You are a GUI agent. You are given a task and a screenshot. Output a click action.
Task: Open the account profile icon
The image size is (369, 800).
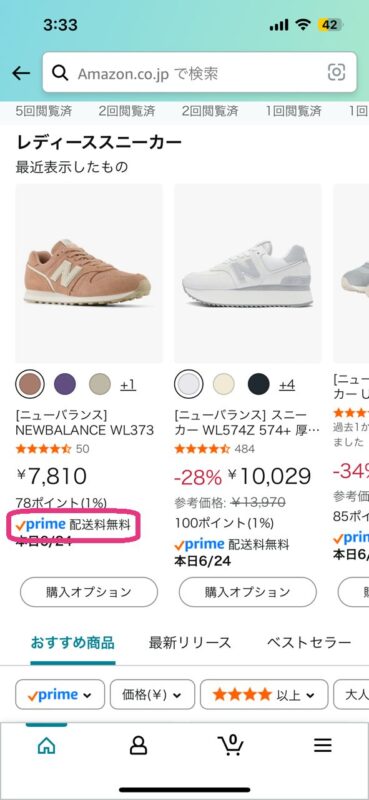tap(138, 746)
